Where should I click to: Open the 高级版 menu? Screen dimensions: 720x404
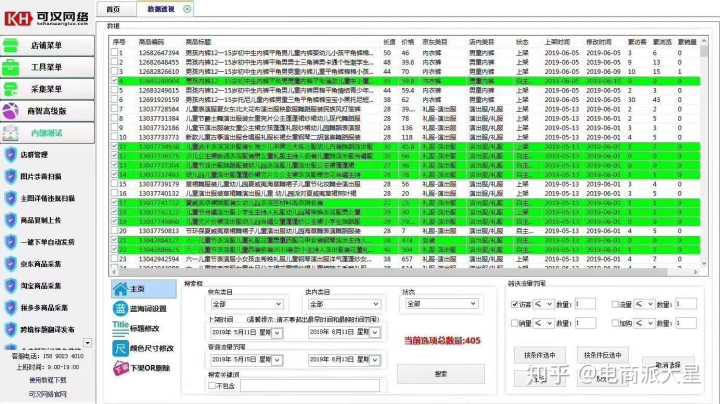pos(48,111)
